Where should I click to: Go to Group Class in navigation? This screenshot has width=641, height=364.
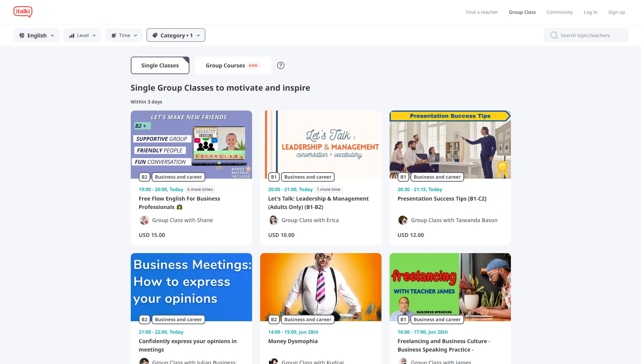522,12
